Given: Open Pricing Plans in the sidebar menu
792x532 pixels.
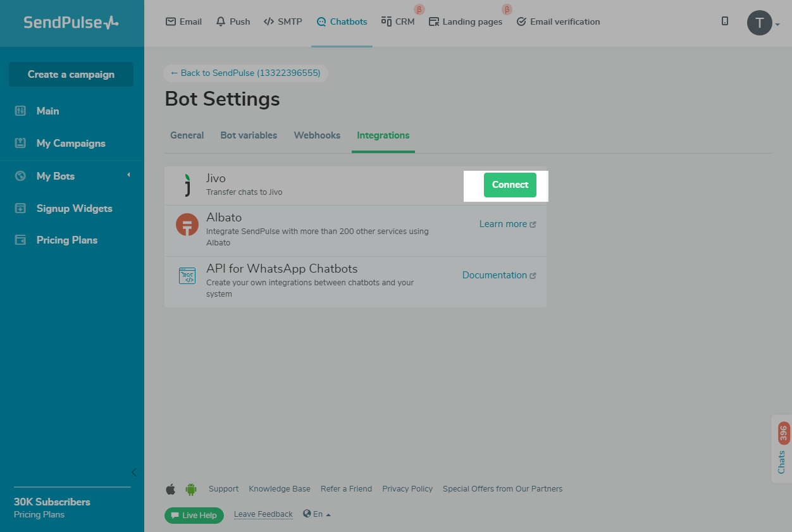Looking at the screenshot, I should click(67, 240).
